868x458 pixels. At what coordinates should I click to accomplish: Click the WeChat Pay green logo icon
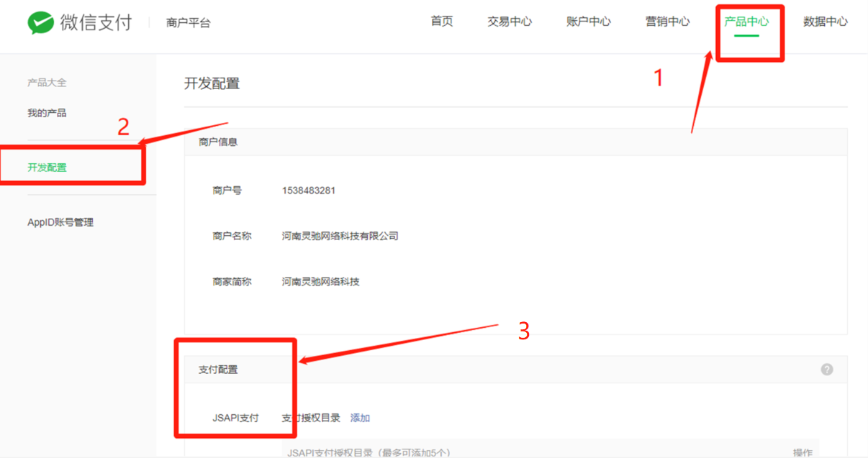pyautogui.click(x=41, y=22)
